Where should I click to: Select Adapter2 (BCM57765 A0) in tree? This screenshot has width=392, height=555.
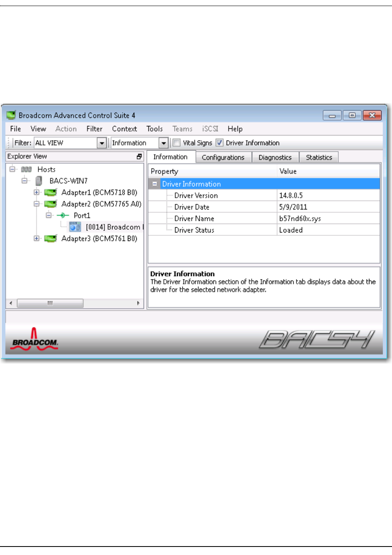pyautogui.click(x=101, y=204)
